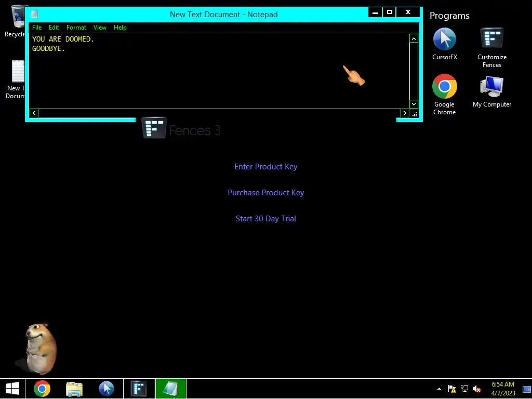This screenshot has width=532, height=399.
Task: Open Notepad's Edit menu
Action: click(54, 28)
